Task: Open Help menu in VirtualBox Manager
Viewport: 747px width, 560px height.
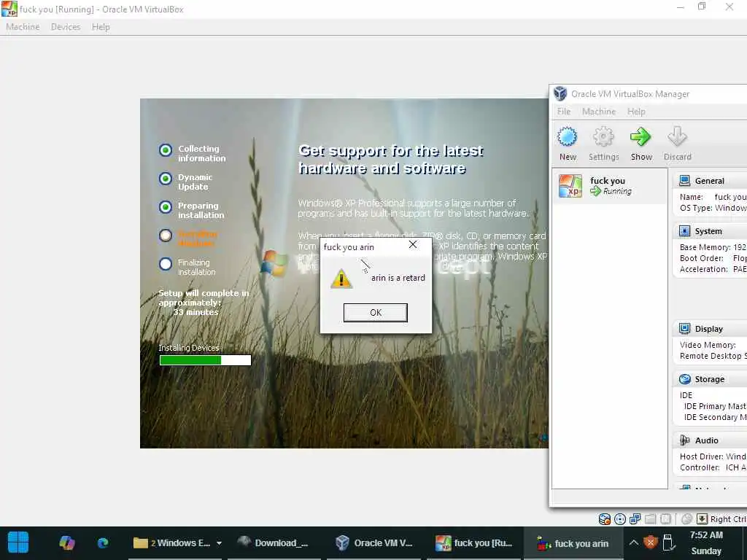Action: tap(636, 112)
